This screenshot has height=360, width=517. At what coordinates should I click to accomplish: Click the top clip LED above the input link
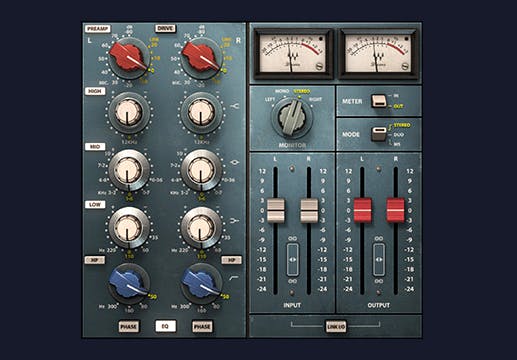(292, 169)
